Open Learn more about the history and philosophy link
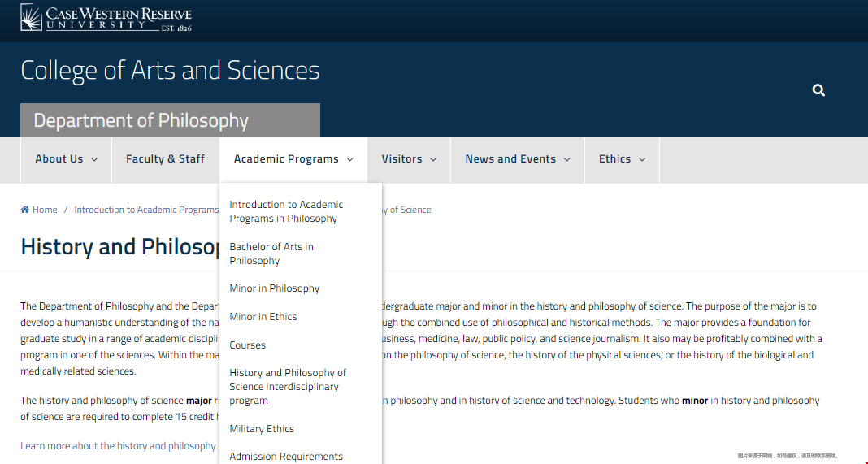The image size is (868, 464). [x=119, y=446]
